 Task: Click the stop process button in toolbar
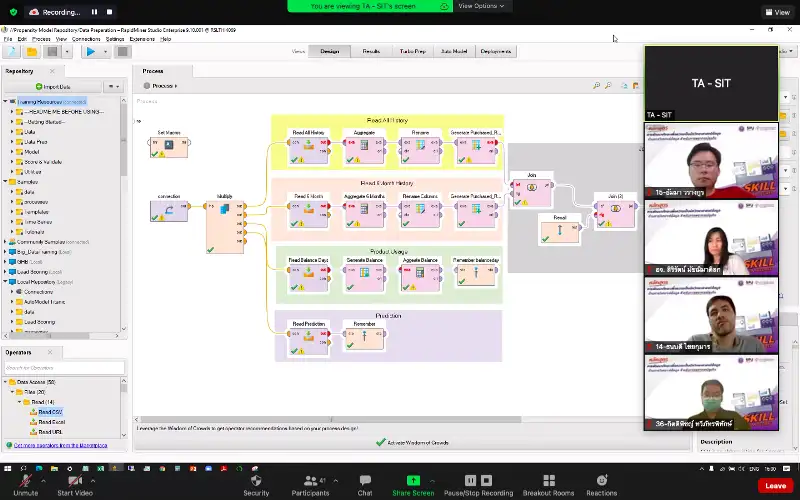(123, 52)
